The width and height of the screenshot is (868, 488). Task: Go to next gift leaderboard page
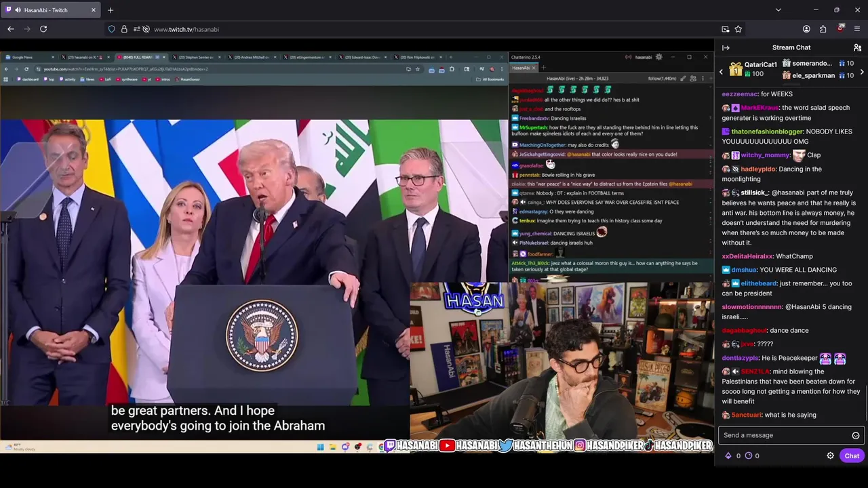click(x=862, y=71)
